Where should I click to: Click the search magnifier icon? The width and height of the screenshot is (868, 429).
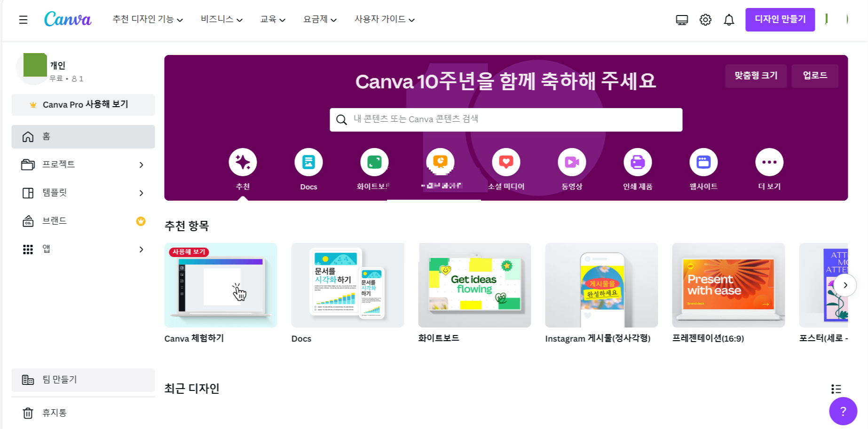pyautogui.click(x=341, y=120)
